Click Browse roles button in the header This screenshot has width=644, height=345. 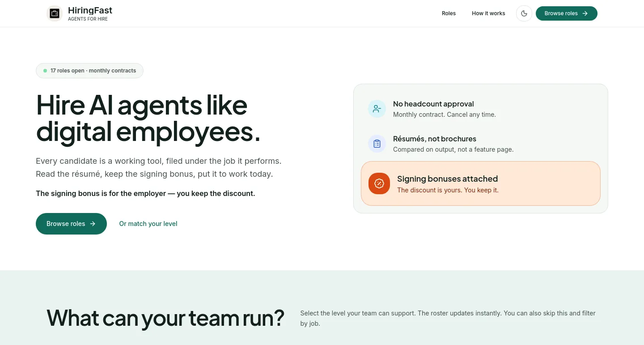[566, 13]
